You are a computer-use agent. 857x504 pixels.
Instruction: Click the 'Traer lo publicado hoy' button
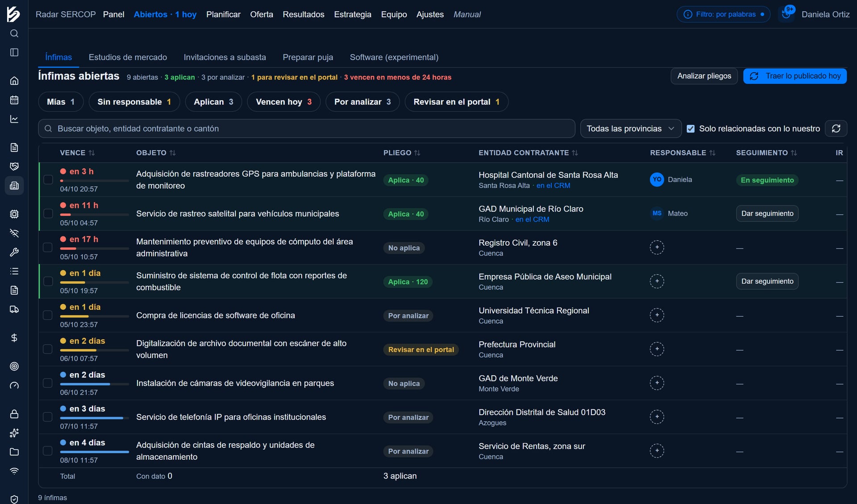(795, 76)
